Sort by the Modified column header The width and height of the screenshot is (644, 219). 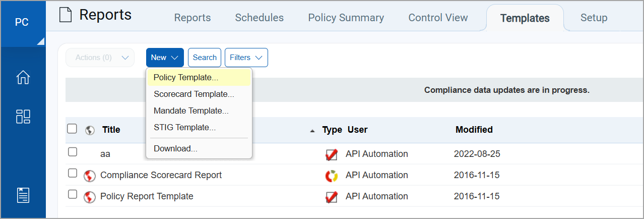[474, 130]
